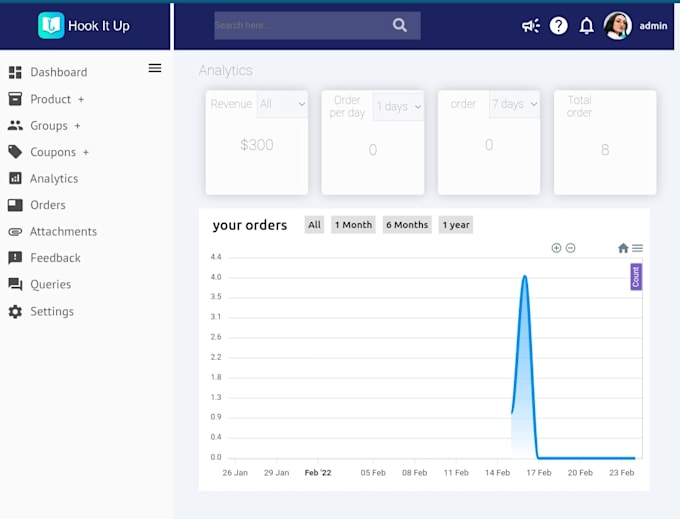
Task: Go to Settings in the sidebar
Action: click(51, 311)
